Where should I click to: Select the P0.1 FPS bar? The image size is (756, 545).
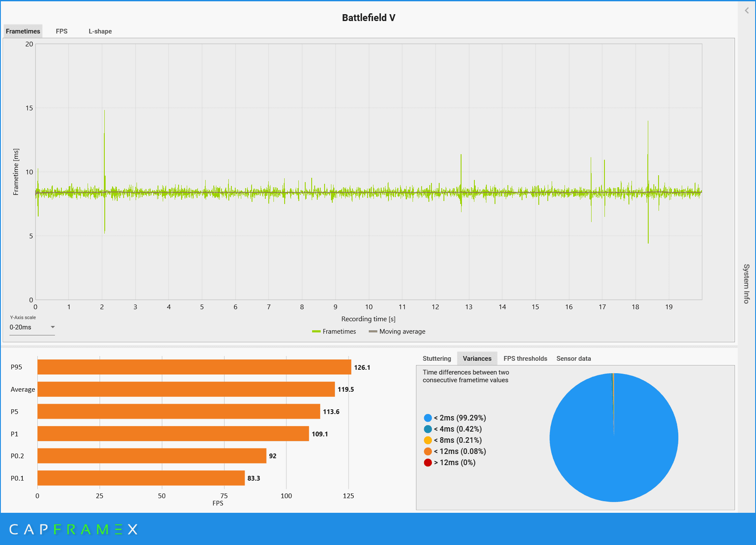coord(141,478)
